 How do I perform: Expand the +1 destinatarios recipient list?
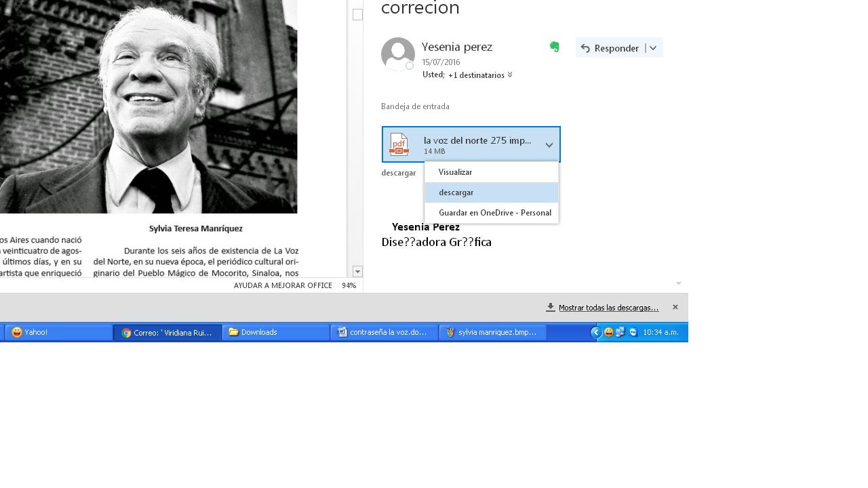(x=480, y=75)
